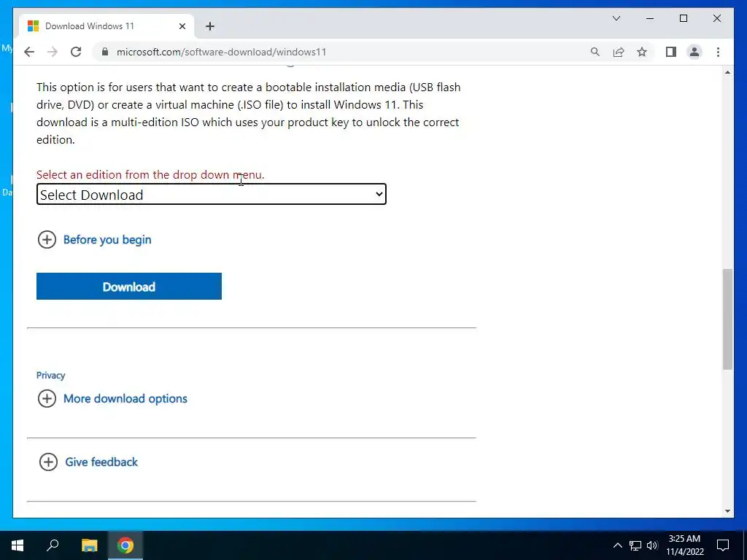Open the Windows Start menu
The image size is (747, 560).
pos(18,545)
